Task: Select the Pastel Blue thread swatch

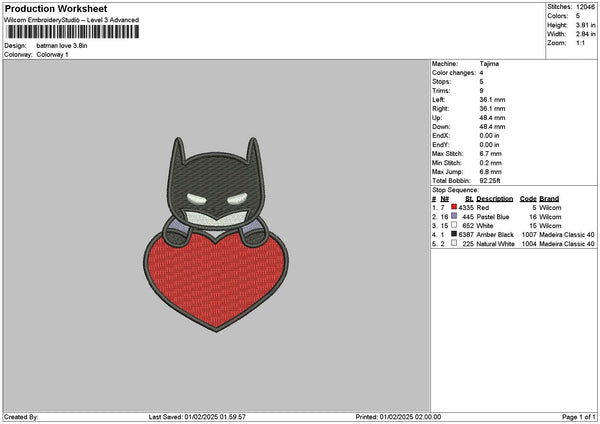Action: [x=454, y=216]
